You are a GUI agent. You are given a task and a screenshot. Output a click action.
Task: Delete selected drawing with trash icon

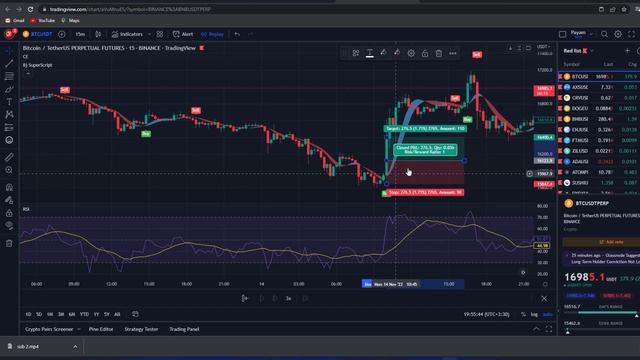point(439,53)
